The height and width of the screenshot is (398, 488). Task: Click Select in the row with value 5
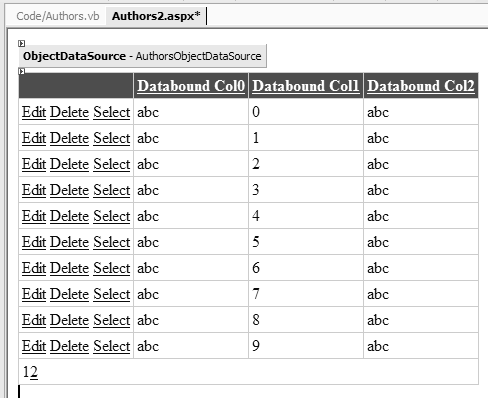111,242
